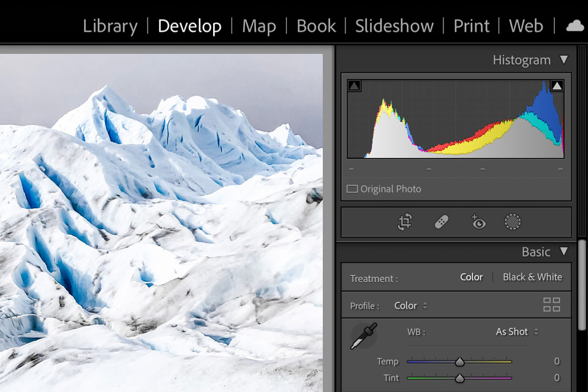
Task: Click the cloud sync status icon
Action: 575,26
